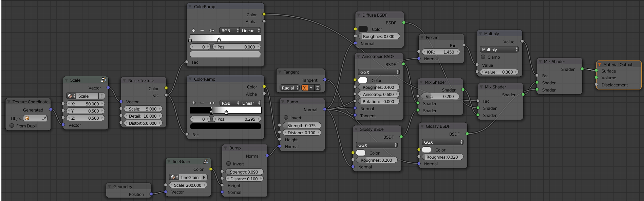Browse node trees in the Scale node

[71, 96]
